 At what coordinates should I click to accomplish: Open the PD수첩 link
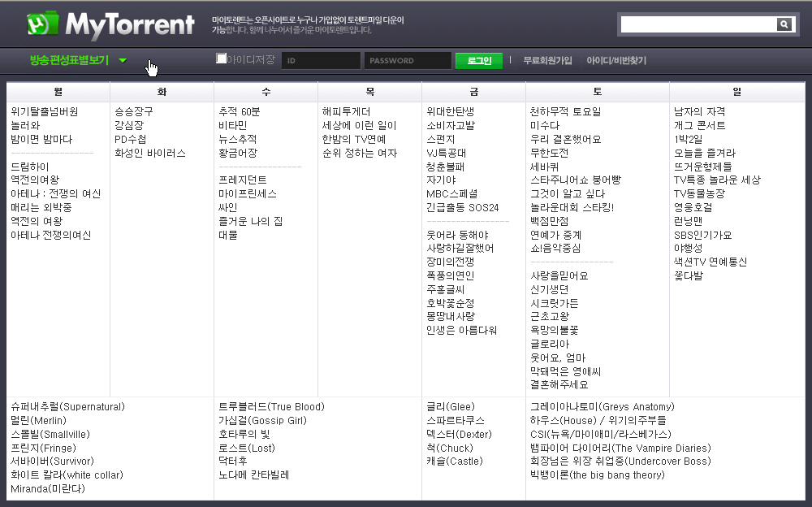coord(131,140)
